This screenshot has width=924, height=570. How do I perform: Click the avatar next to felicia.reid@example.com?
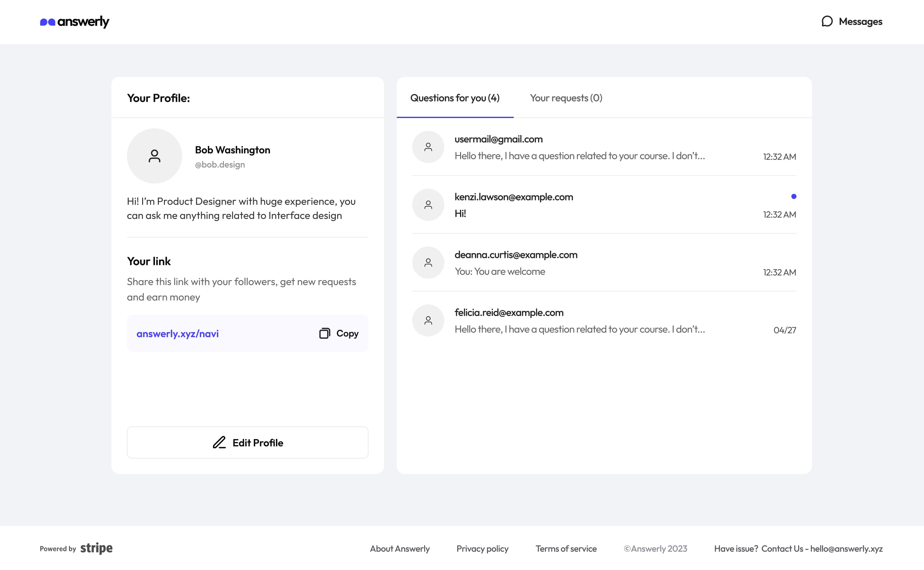(428, 320)
